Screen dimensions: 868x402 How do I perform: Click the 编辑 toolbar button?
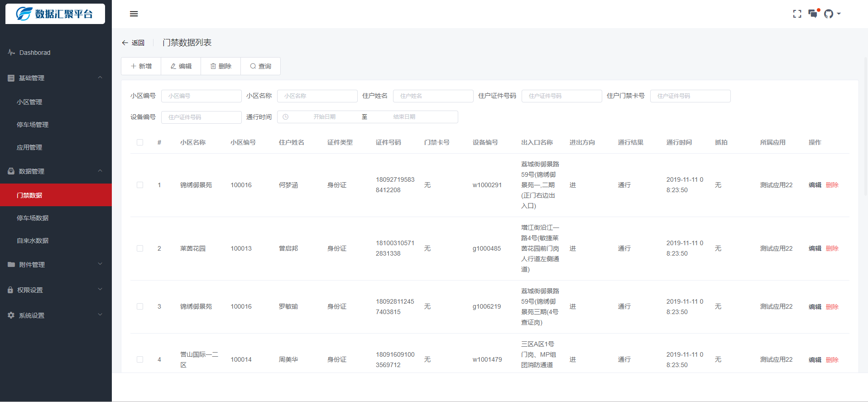pos(181,66)
